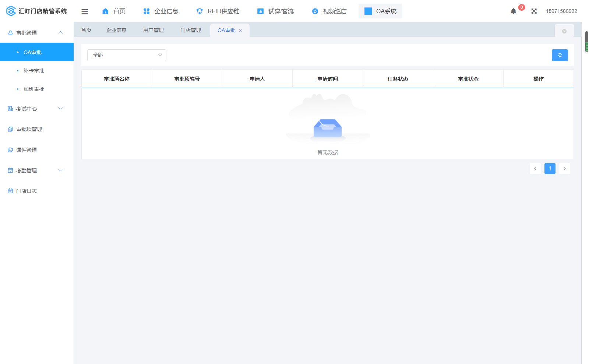Open 审批项管理 in the sidebar
The width and height of the screenshot is (589, 364).
tap(37, 129)
